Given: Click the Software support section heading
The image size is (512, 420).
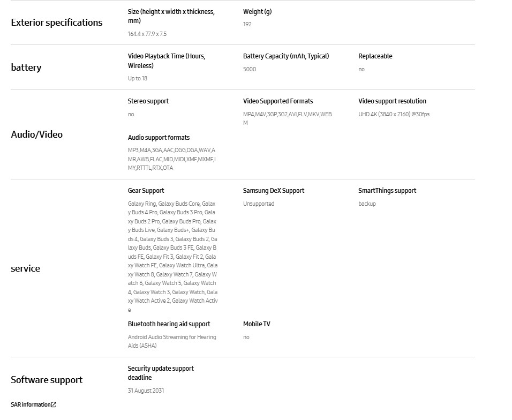Looking at the screenshot, I should pos(47,380).
